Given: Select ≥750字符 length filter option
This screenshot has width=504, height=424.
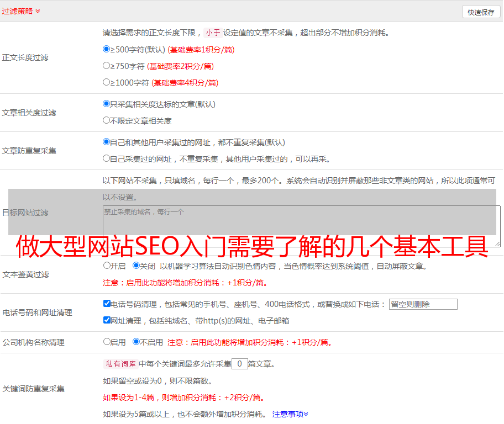Looking at the screenshot, I should tap(107, 66).
